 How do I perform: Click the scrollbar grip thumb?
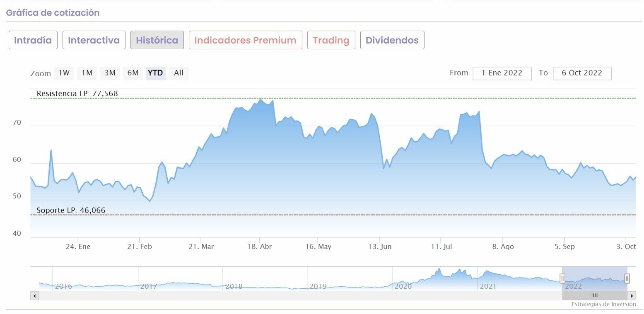pyautogui.click(x=595, y=296)
